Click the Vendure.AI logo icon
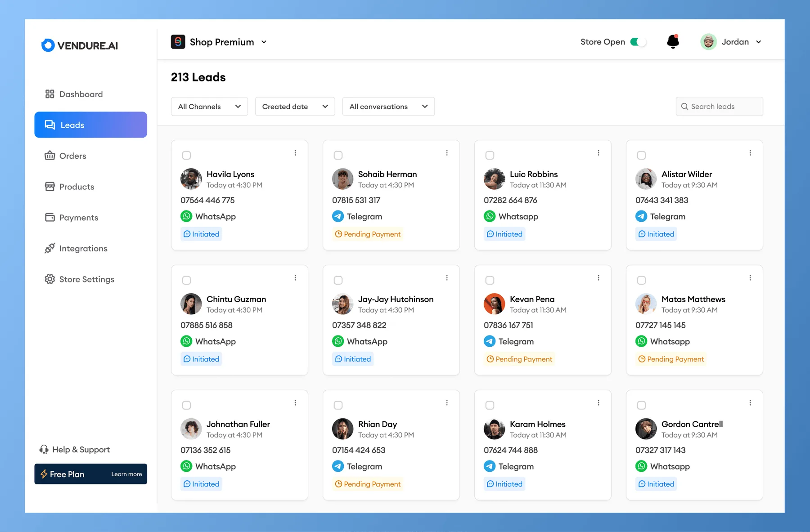The width and height of the screenshot is (810, 532). pos(48,45)
